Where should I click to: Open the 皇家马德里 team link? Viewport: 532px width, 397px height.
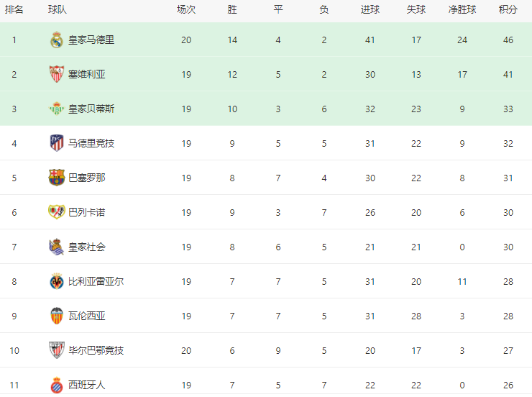tap(91, 40)
